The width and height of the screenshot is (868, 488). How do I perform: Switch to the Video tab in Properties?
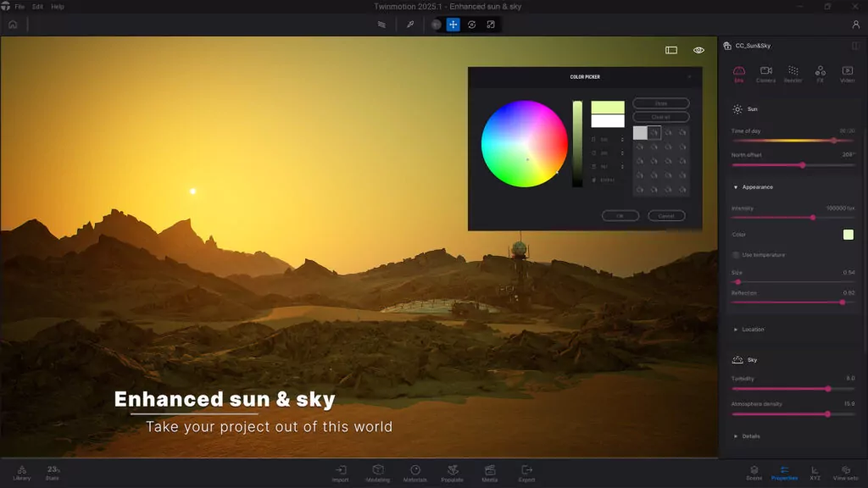(x=847, y=73)
